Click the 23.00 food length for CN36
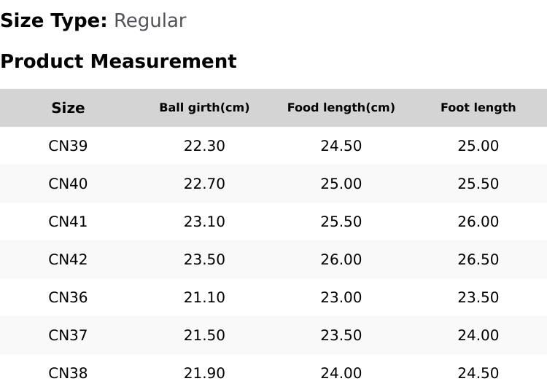This screenshot has height=392, width=547. [x=341, y=297]
